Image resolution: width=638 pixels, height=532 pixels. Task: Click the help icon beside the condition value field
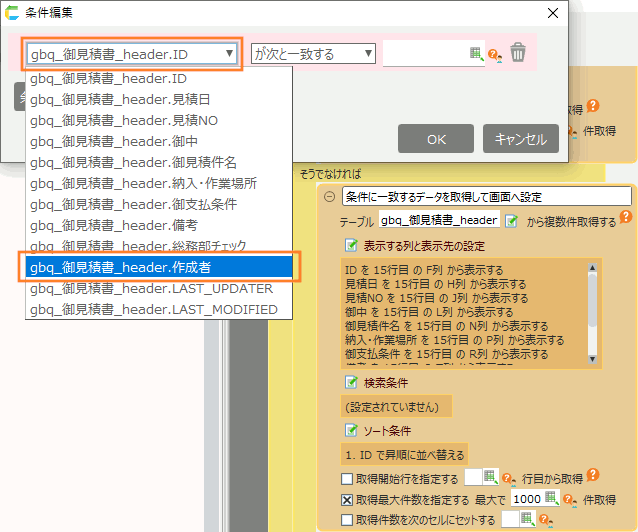click(494, 55)
